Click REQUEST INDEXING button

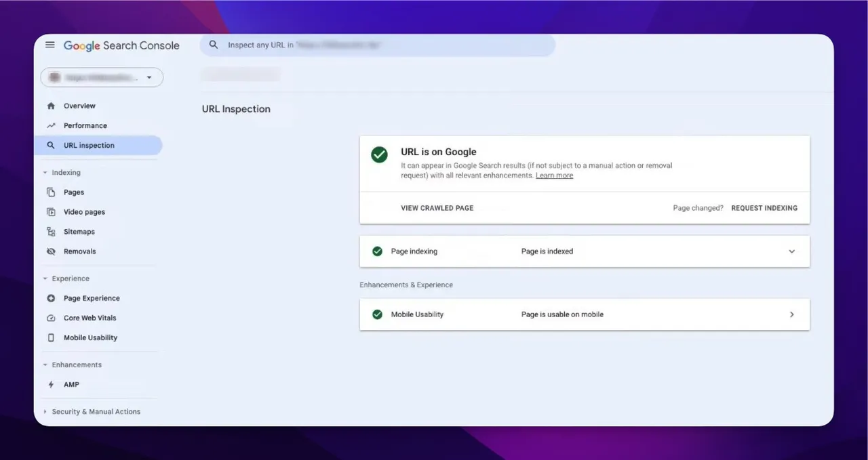tap(764, 208)
